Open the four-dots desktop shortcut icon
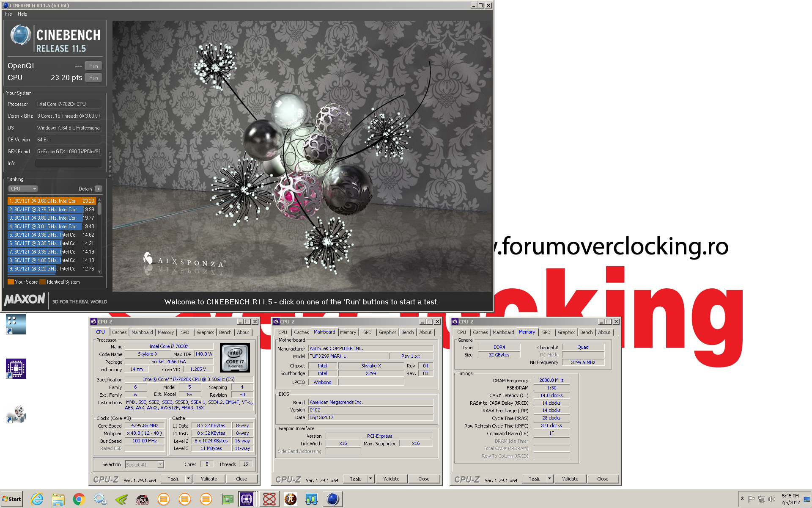This screenshot has width=812, height=508. pos(16,324)
